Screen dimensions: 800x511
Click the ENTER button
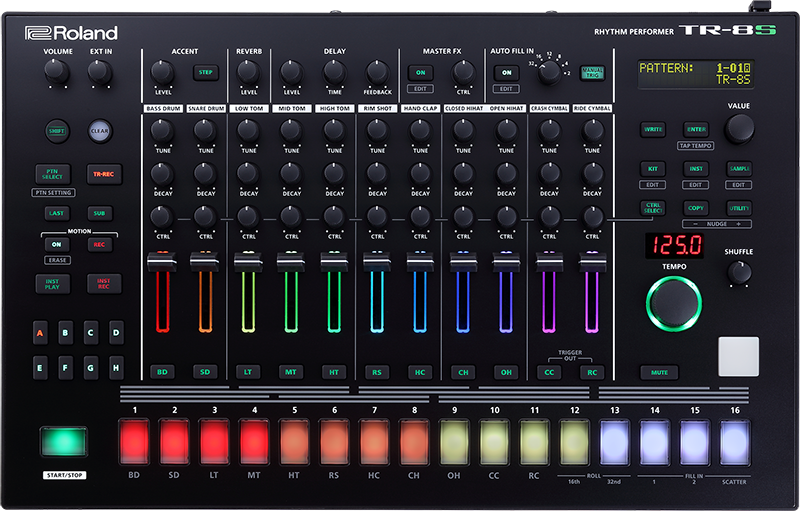pos(696,129)
